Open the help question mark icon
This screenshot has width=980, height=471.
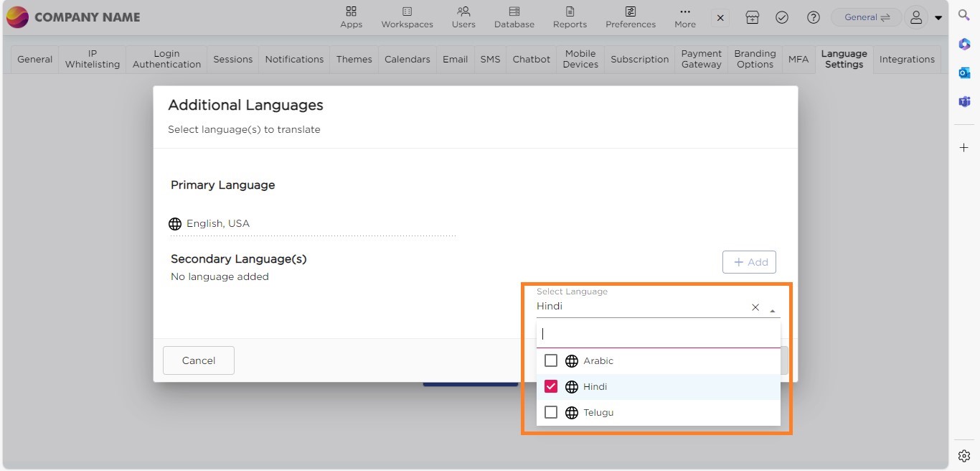(813, 18)
